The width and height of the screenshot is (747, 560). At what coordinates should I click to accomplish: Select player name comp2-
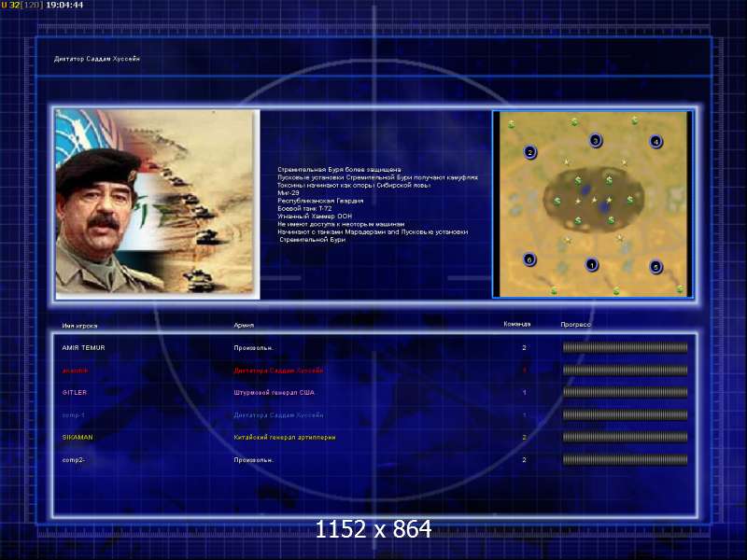click(x=74, y=459)
